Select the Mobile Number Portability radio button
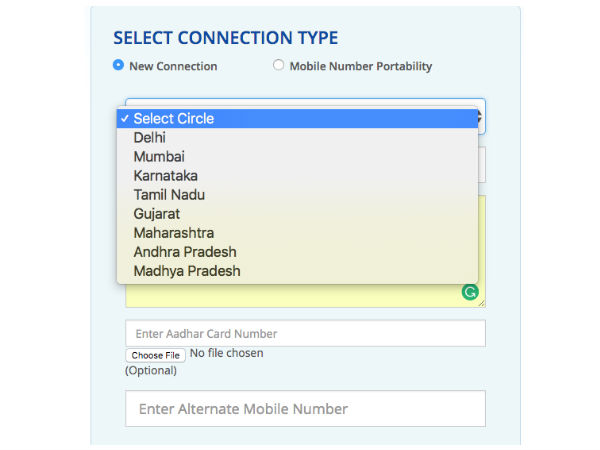This screenshot has width=600, height=450. tap(278, 66)
